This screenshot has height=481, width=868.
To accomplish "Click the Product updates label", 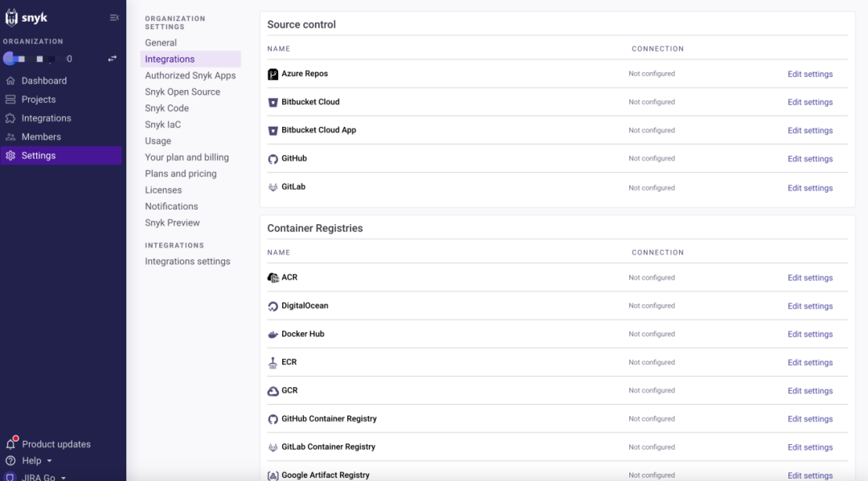I will click(56, 444).
